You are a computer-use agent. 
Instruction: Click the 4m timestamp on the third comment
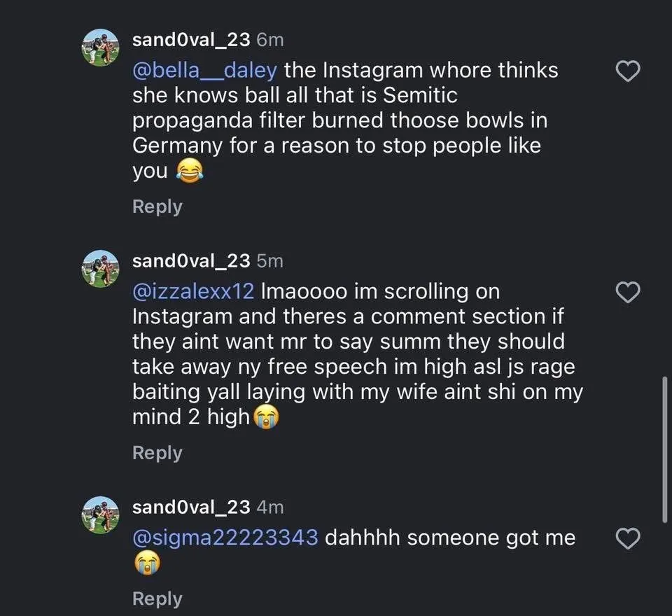click(270, 507)
